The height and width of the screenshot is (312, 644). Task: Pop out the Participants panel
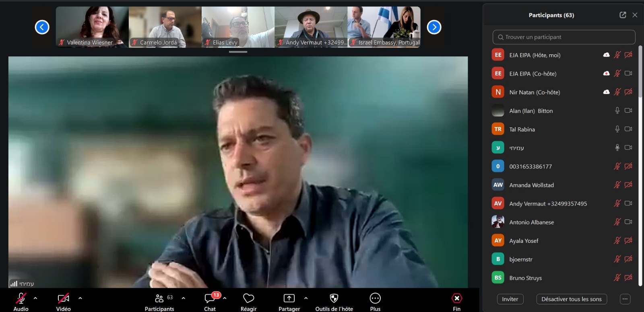pyautogui.click(x=623, y=15)
